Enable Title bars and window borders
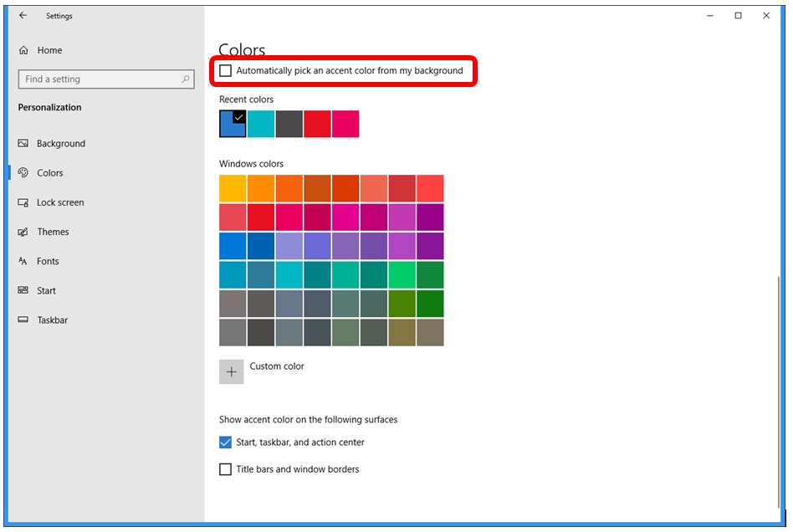The width and height of the screenshot is (793, 532). pos(225,469)
